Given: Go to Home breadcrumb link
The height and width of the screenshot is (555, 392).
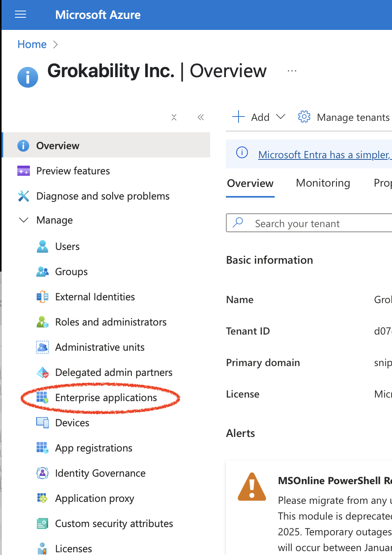Looking at the screenshot, I should point(32,44).
